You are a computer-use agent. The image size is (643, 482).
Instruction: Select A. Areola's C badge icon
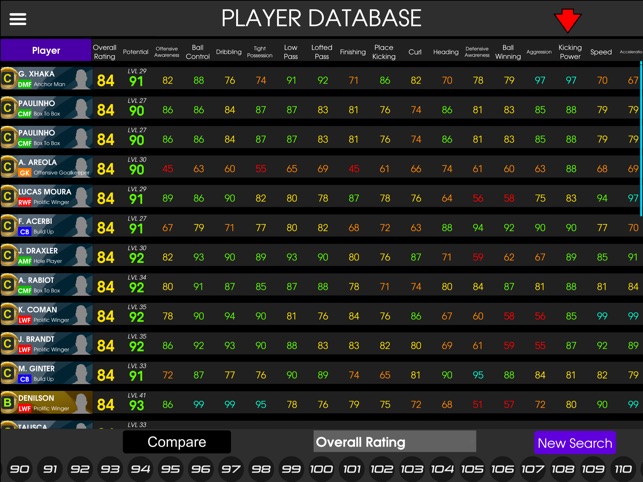coord(8,167)
